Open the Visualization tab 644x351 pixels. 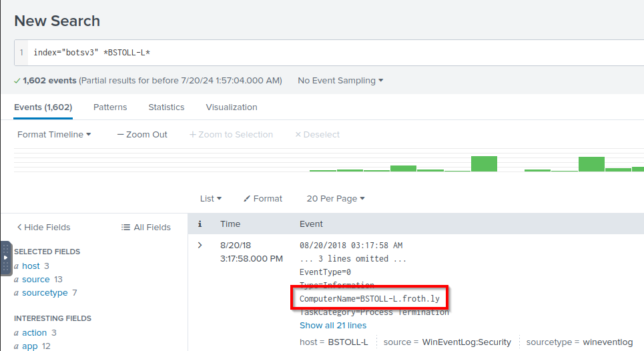(232, 107)
